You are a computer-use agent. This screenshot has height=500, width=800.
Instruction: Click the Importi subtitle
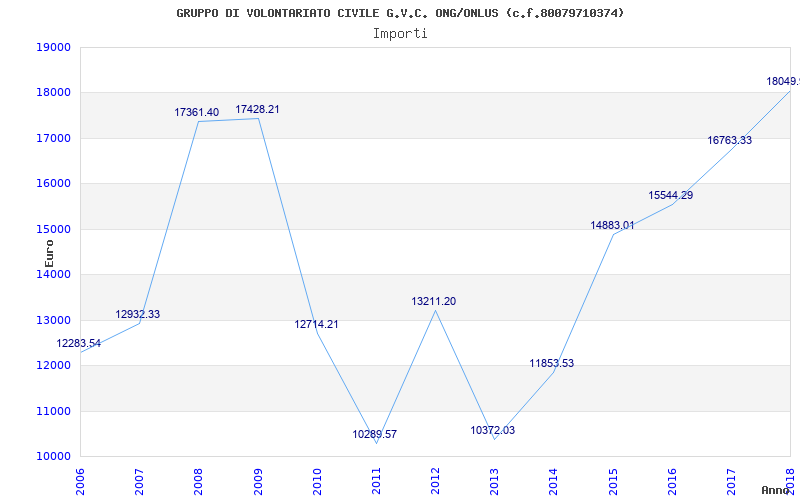click(x=400, y=34)
